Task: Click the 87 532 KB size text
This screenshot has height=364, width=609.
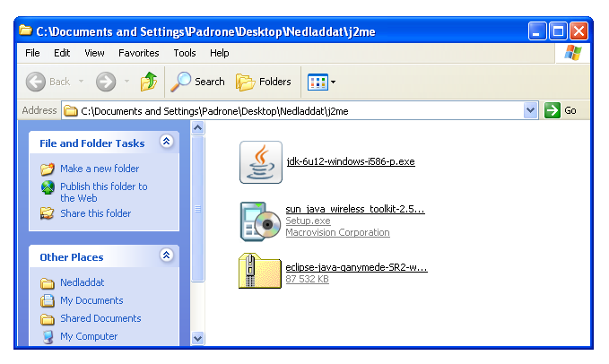Action: pyautogui.click(x=308, y=279)
